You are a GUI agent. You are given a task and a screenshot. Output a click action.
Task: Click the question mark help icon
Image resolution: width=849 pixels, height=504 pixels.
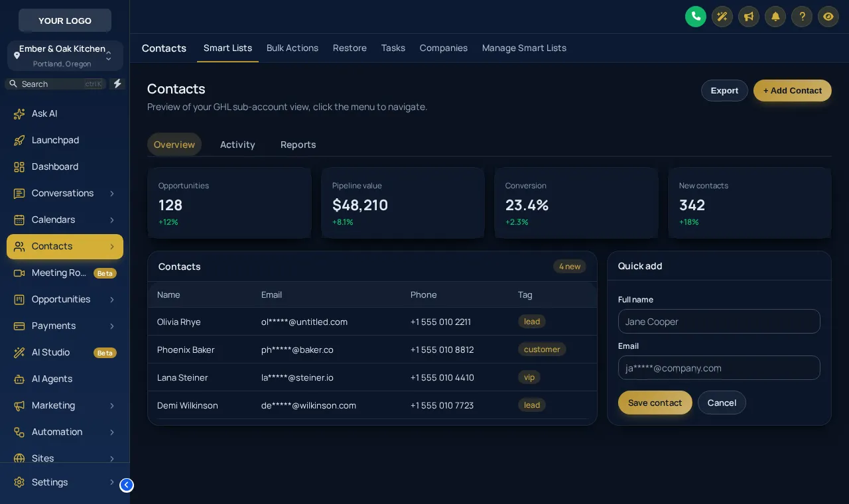pyautogui.click(x=802, y=17)
